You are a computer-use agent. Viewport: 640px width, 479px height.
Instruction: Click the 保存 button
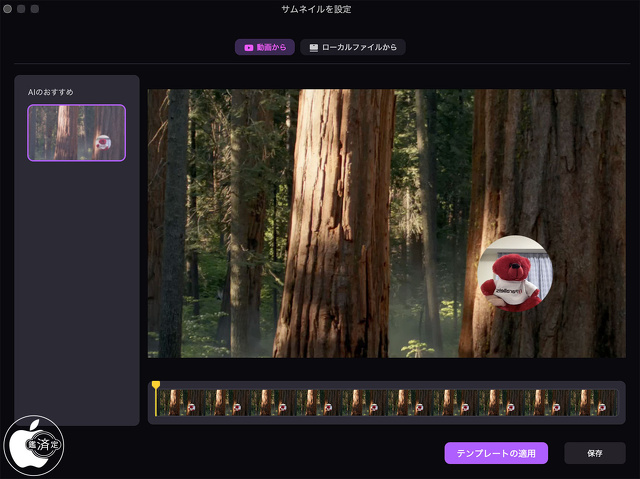click(x=594, y=453)
